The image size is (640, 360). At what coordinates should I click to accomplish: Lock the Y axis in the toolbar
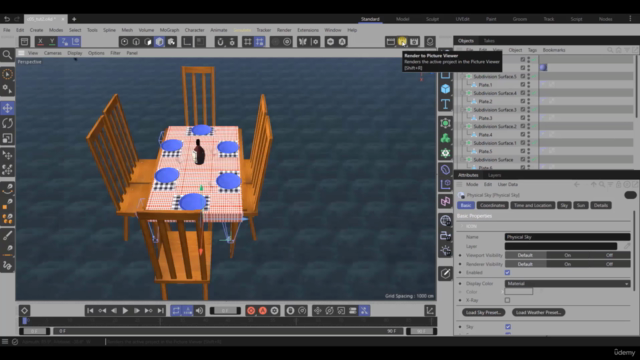pyautogui.click(x=52, y=41)
